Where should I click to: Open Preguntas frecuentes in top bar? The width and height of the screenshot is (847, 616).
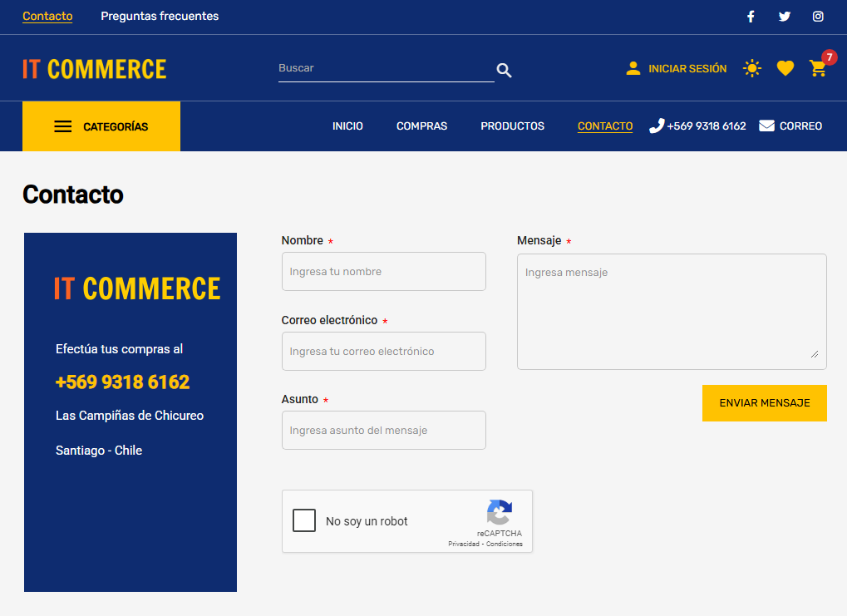pos(160,17)
